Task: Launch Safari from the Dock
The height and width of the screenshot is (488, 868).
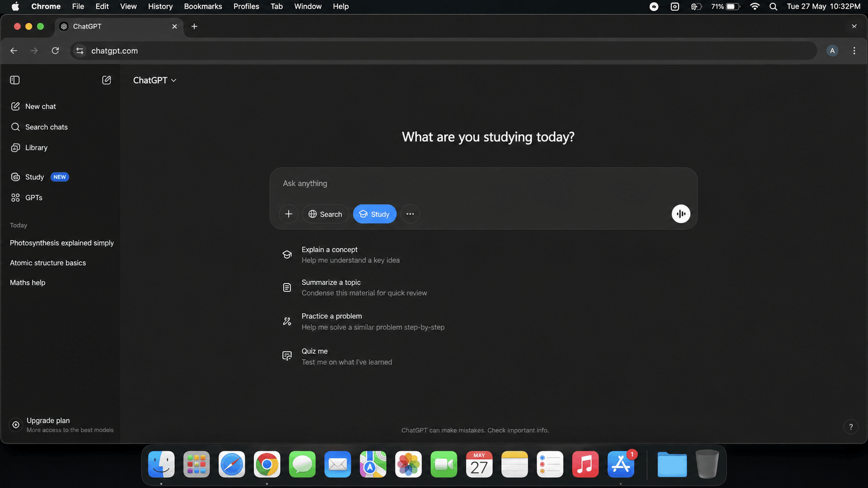Action: click(232, 464)
